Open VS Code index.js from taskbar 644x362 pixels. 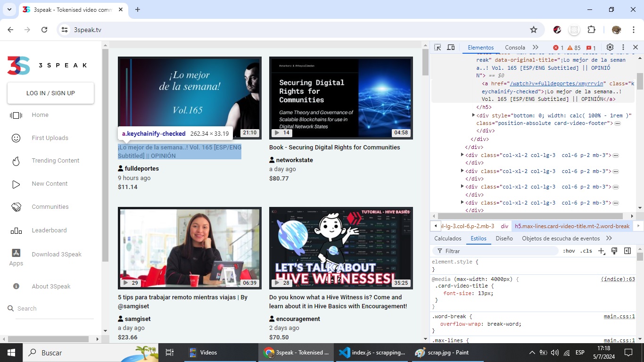click(x=372, y=353)
